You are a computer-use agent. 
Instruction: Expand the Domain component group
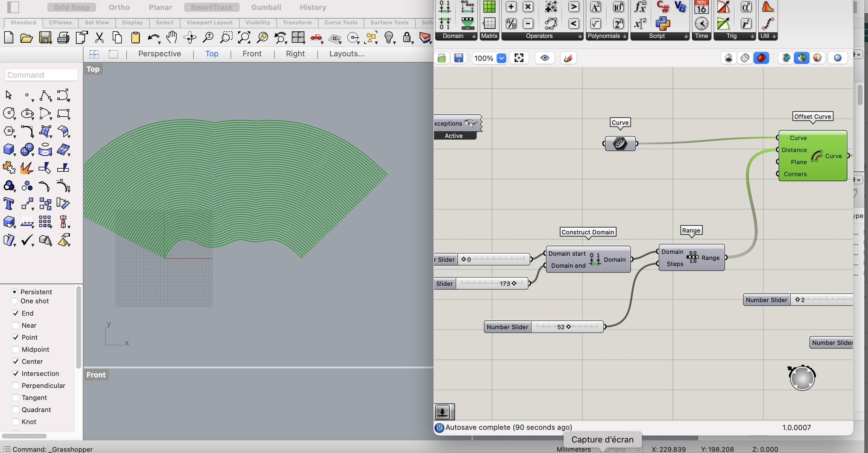tap(474, 36)
